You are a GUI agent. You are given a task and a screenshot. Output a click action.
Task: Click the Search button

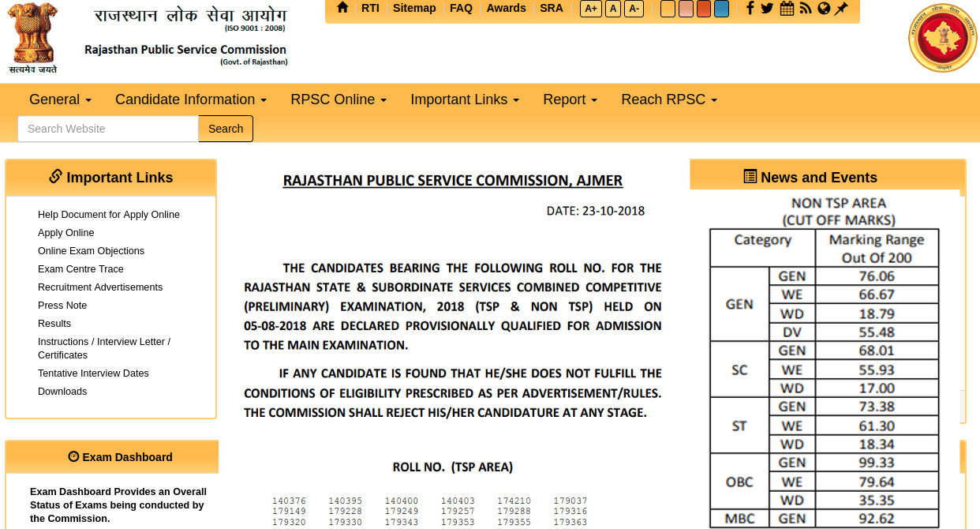pyautogui.click(x=226, y=129)
